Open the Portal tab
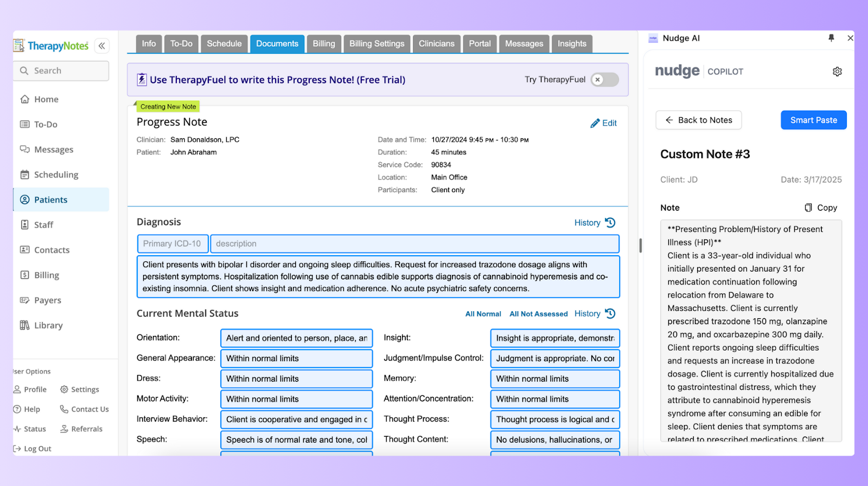 pos(480,43)
